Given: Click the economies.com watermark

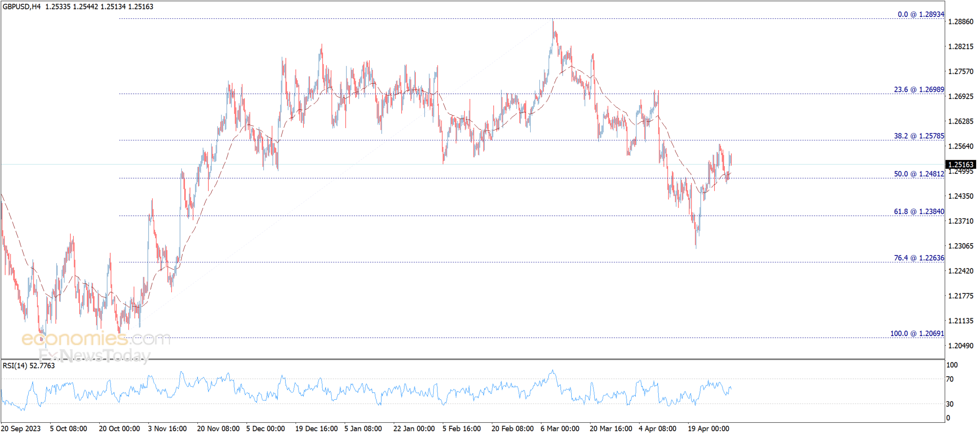Looking at the screenshot, I should [96, 338].
